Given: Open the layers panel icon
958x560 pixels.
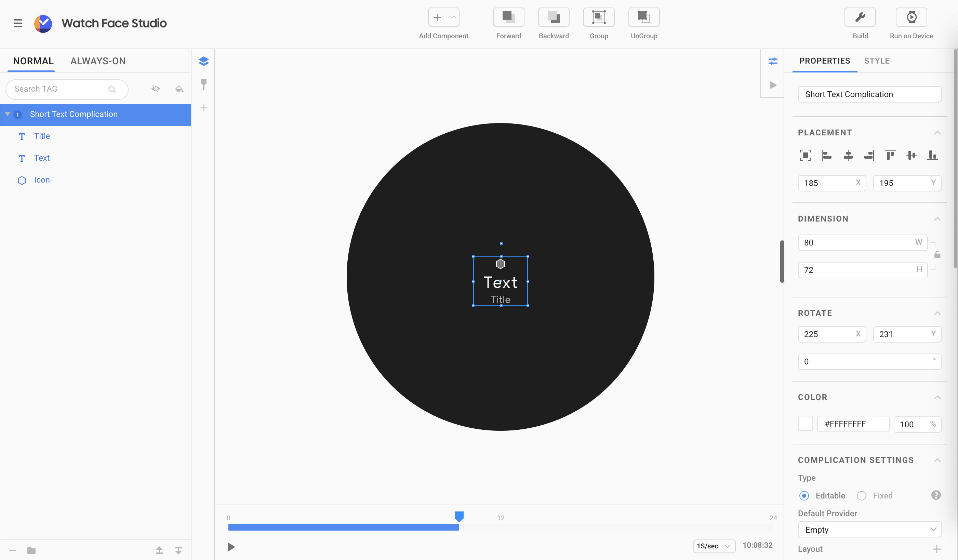Looking at the screenshot, I should (204, 61).
